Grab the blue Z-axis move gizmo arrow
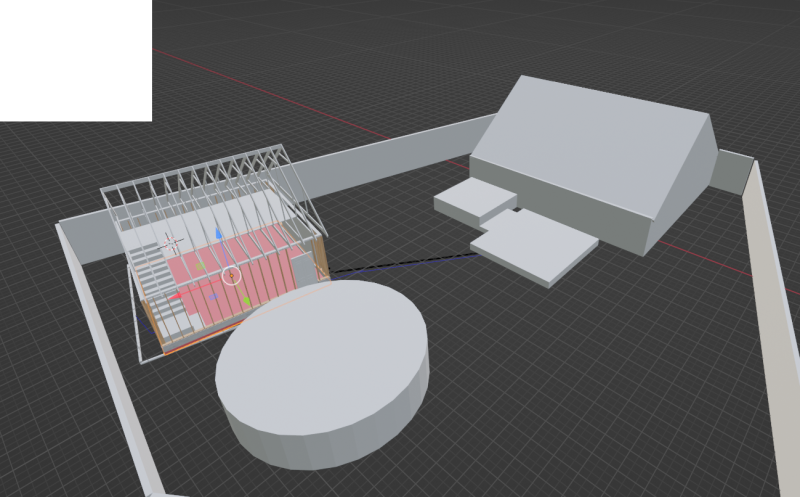Viewport: 800px width, 497px height. [x=218, y=234]
